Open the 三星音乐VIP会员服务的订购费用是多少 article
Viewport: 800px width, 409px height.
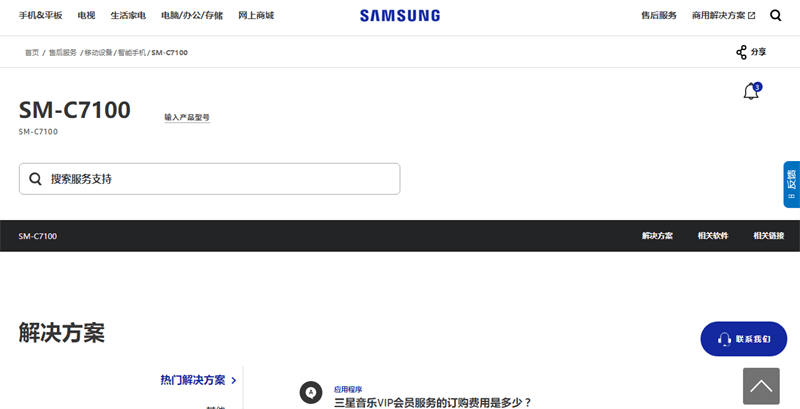tap(433, 403)
